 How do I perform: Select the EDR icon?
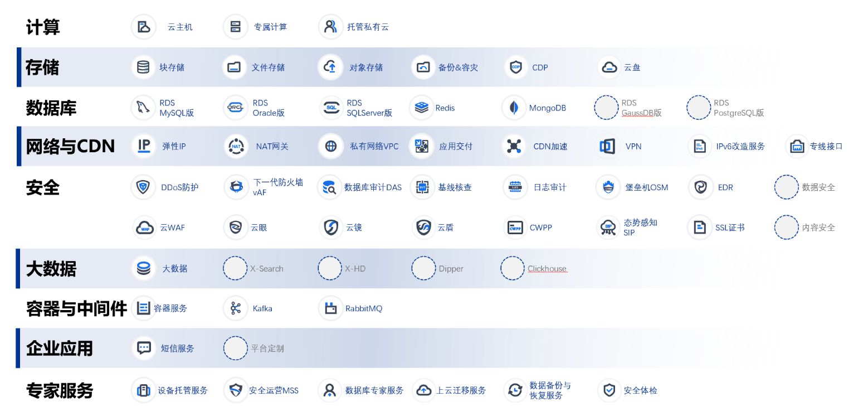point(701,187)
